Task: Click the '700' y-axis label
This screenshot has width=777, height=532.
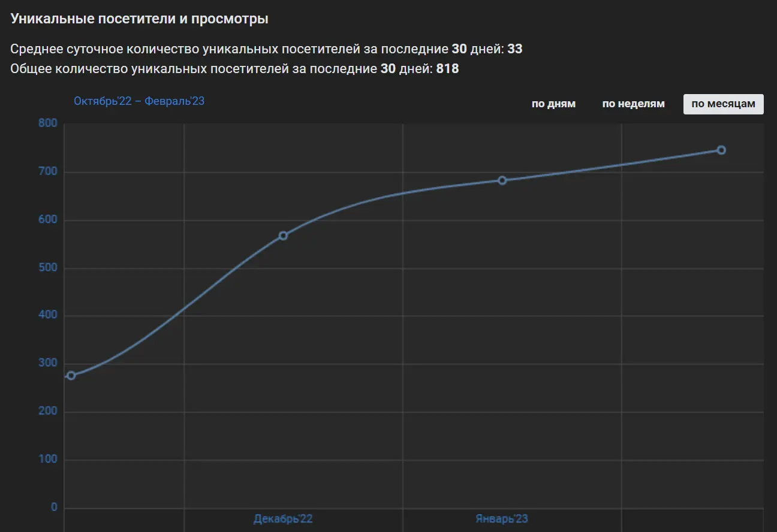Action: point(48,172)
